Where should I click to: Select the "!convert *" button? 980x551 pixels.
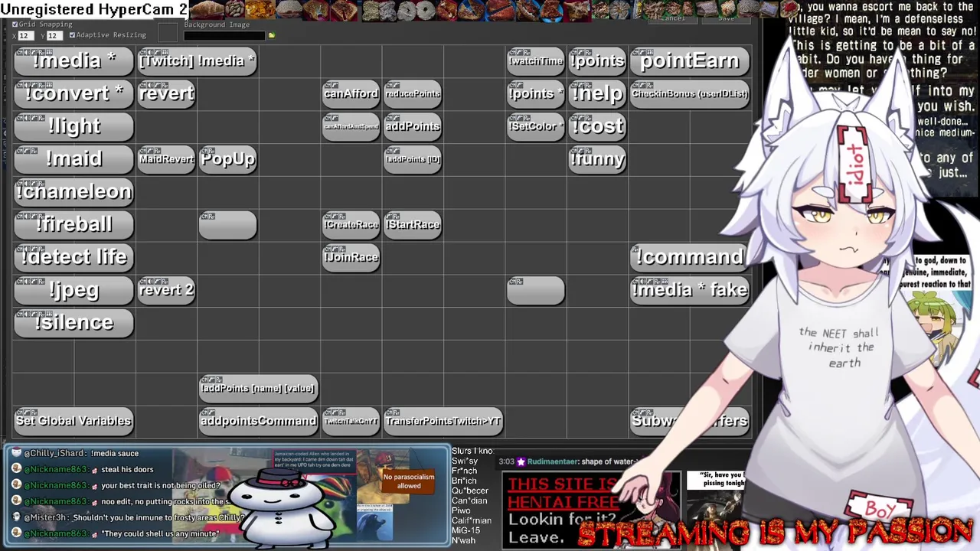74,93
